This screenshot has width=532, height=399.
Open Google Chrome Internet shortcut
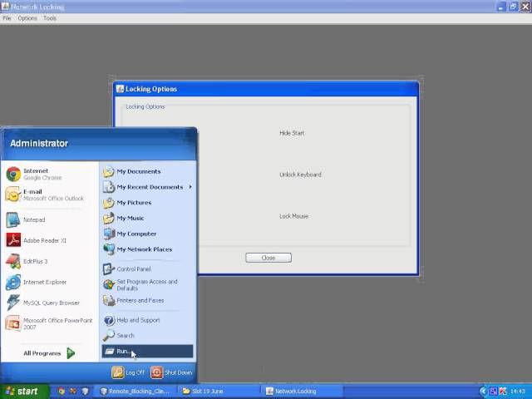(49, 174)
